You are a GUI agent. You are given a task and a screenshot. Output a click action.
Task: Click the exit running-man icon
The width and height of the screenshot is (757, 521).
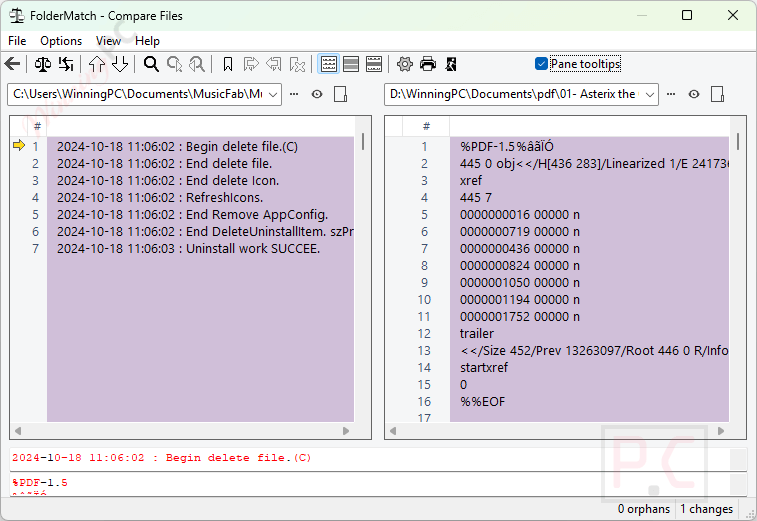point(451,64)
